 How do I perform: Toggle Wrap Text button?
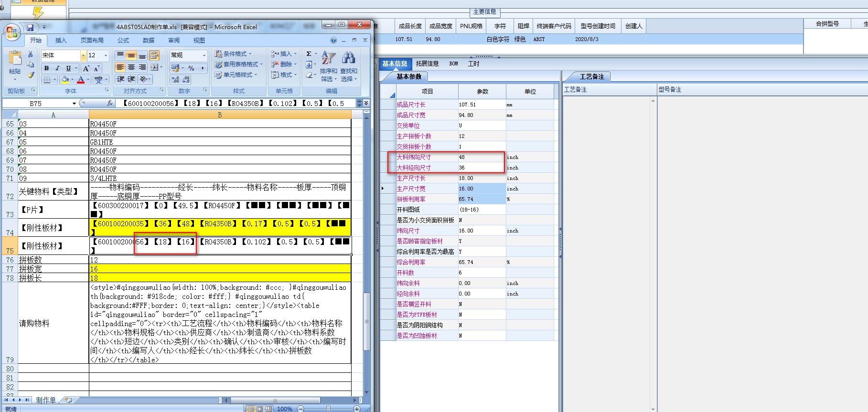[154, 55]
